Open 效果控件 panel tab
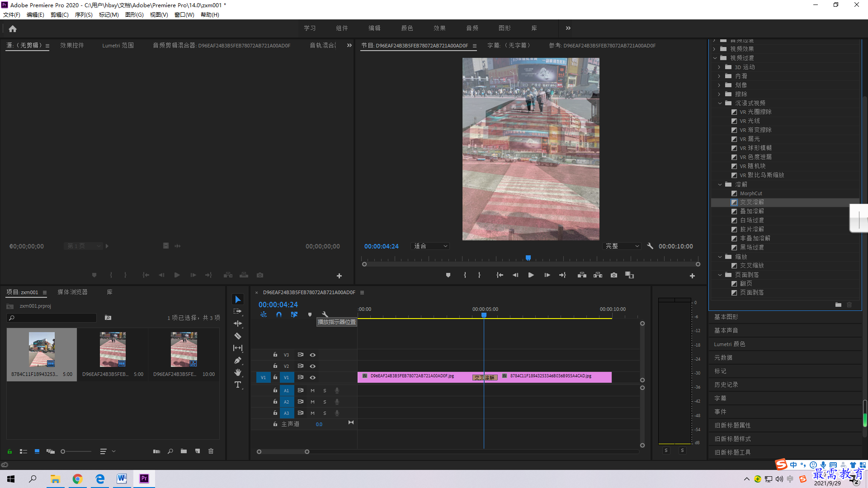868x488 pixels. tap(72, 46)
